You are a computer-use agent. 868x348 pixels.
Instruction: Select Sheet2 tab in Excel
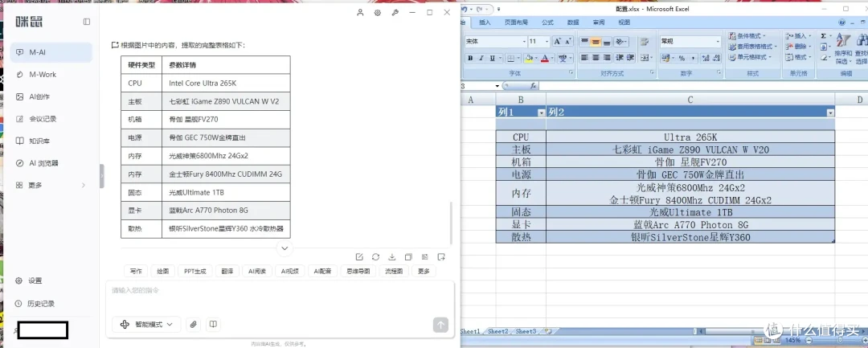click(497, 331)
